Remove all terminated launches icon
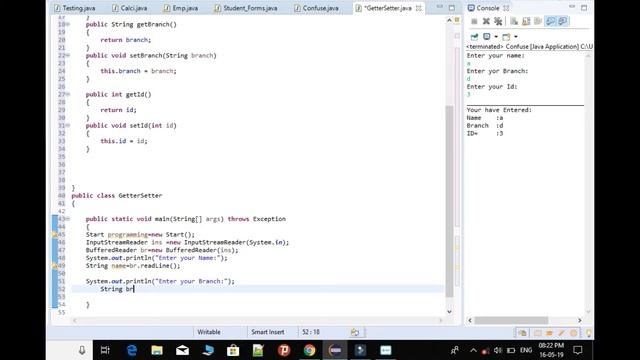The width and height of the screenshot is (640, 360). 498,21
